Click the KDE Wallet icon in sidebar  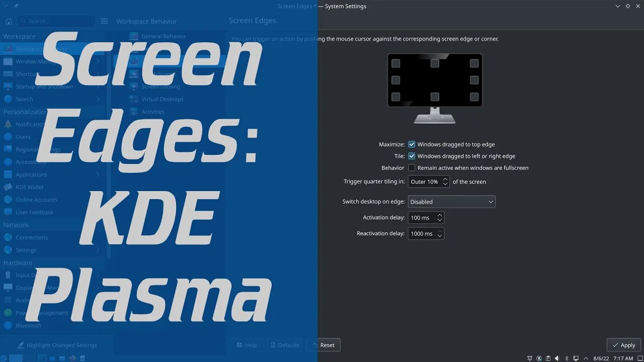coord(8,187)
